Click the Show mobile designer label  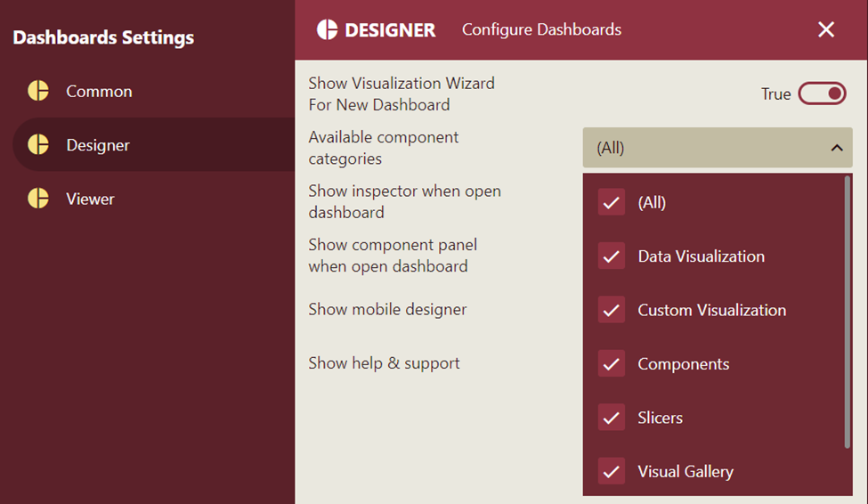pyautogui.click(x=387, y=309)
